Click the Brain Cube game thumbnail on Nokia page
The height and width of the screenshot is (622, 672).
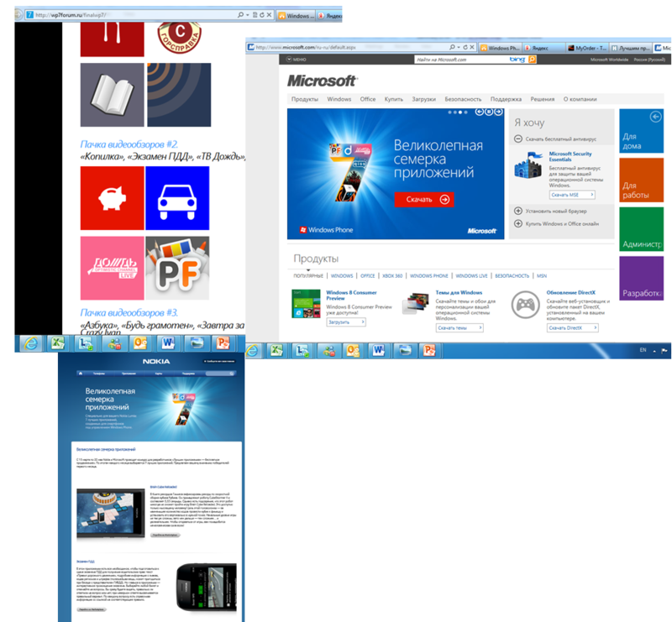tap(111, 513)
